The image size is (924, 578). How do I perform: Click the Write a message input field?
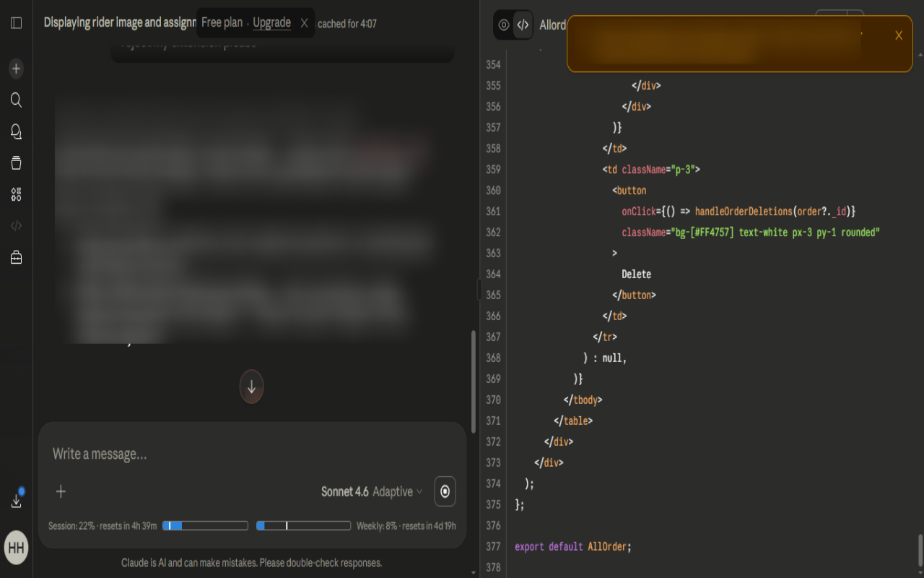pyautogui.click(x=253, y=454)
